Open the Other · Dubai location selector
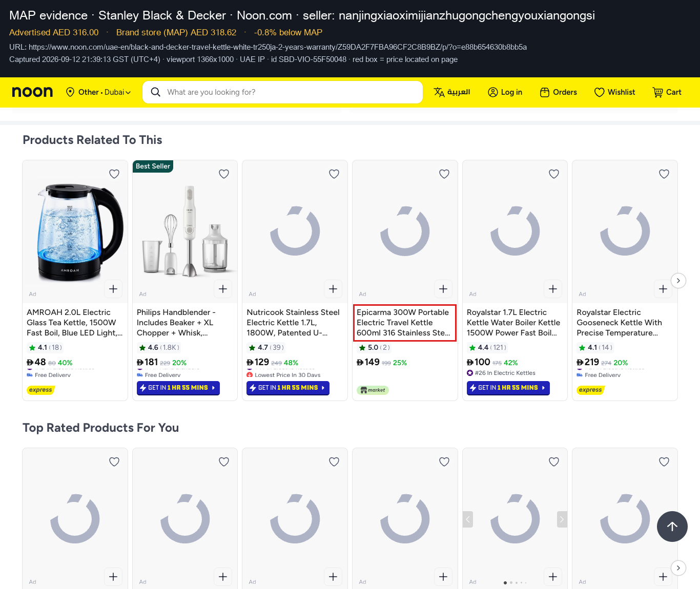The width and height of the screenshot is (700, 589). tap(98, 92)
